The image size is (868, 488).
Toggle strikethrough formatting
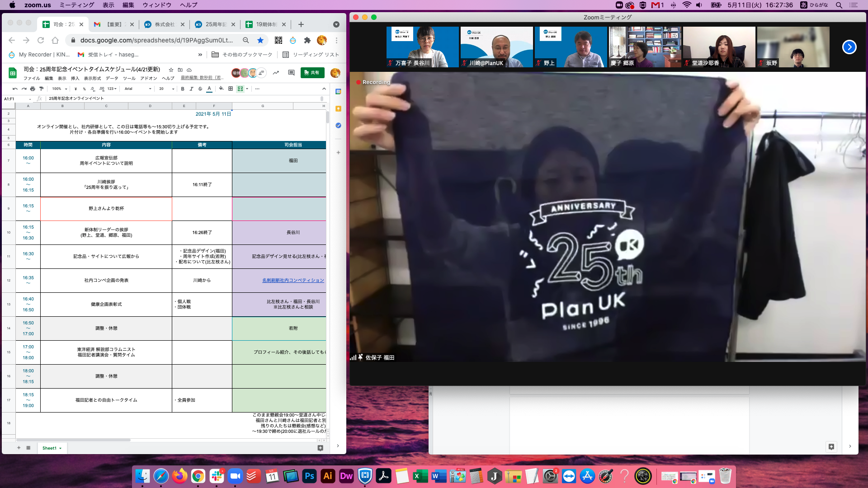click(x=200, y=89)
